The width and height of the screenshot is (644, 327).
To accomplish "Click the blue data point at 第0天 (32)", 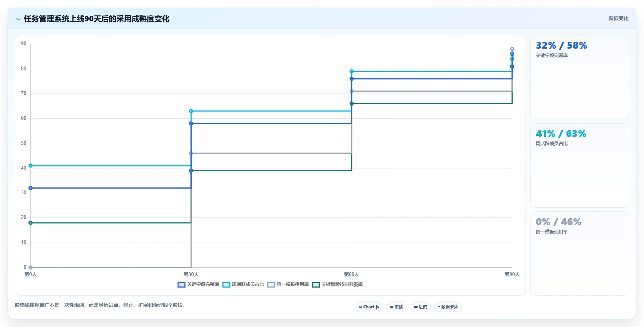I will coord(31,188).
